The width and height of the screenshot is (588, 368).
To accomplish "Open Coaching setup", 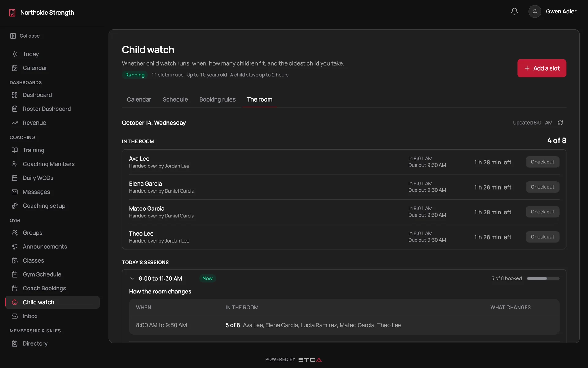I will [44, 206].
